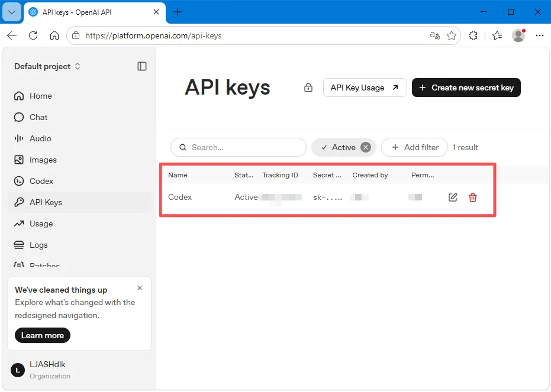The image size is (551, 392).
Task: Go to the browser Home icon
Action: pyautogui.click(x=54, y=35)
